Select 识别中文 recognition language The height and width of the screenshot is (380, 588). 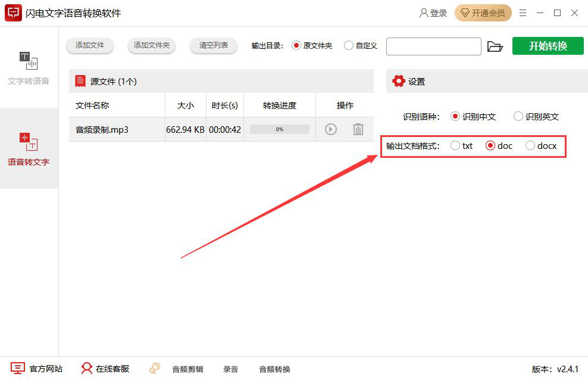(x=473, y=117)
